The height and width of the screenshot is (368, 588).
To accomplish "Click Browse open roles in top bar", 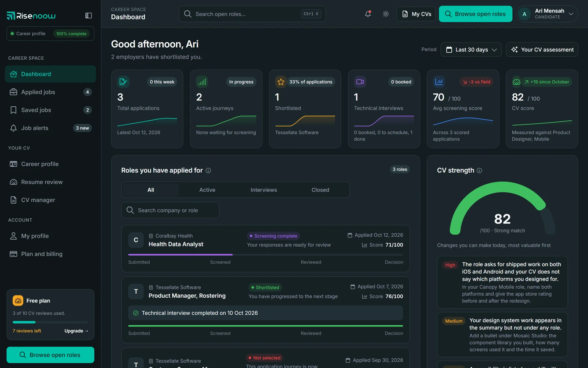I will [476, 14].
